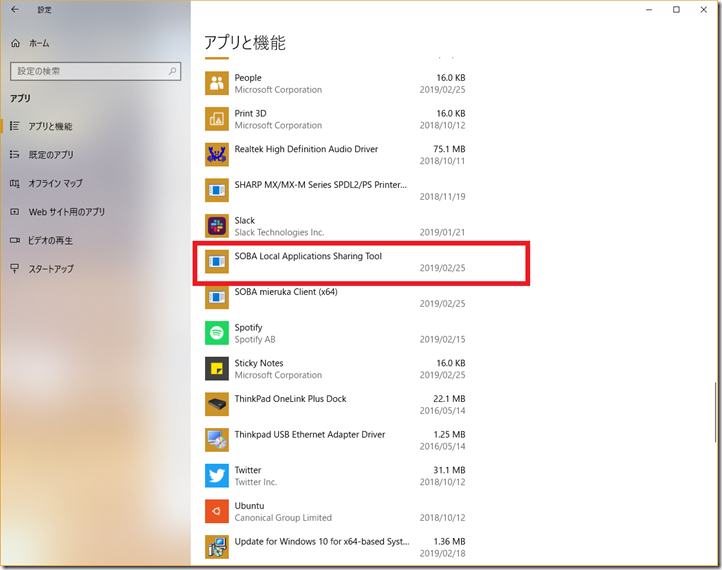
Task: Click SHARP MX/MX-M Series SPDL2/PS Printer text
Action: [320, 185]
